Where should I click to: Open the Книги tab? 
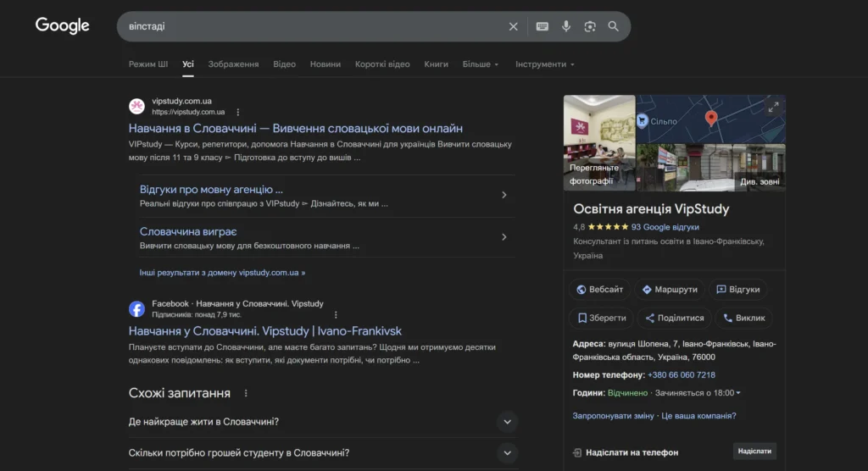[437, 64]
